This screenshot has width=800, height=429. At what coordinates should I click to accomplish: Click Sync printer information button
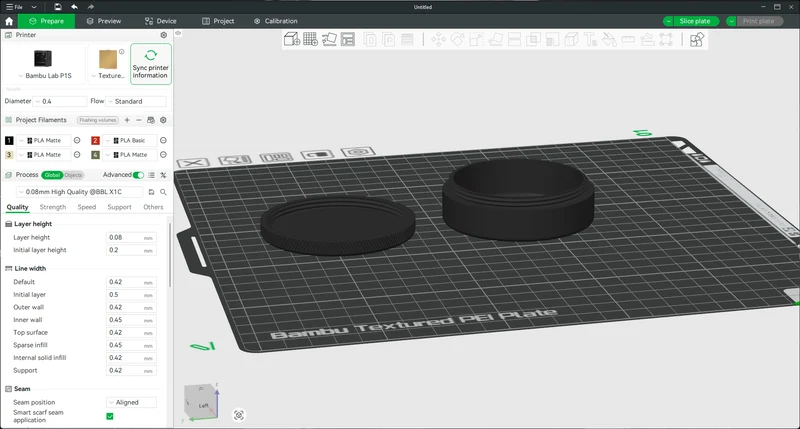[x=151, y=64]
